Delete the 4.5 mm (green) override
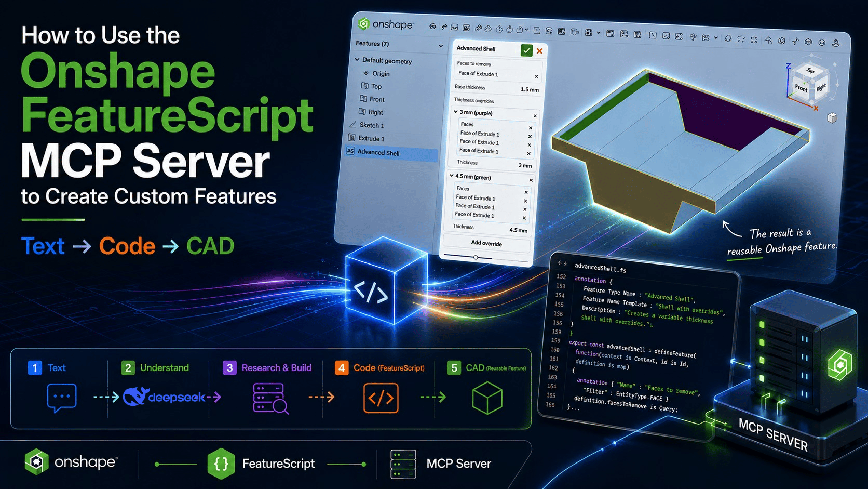Viewport: 868px width, 489px height. tap(531, 180)
